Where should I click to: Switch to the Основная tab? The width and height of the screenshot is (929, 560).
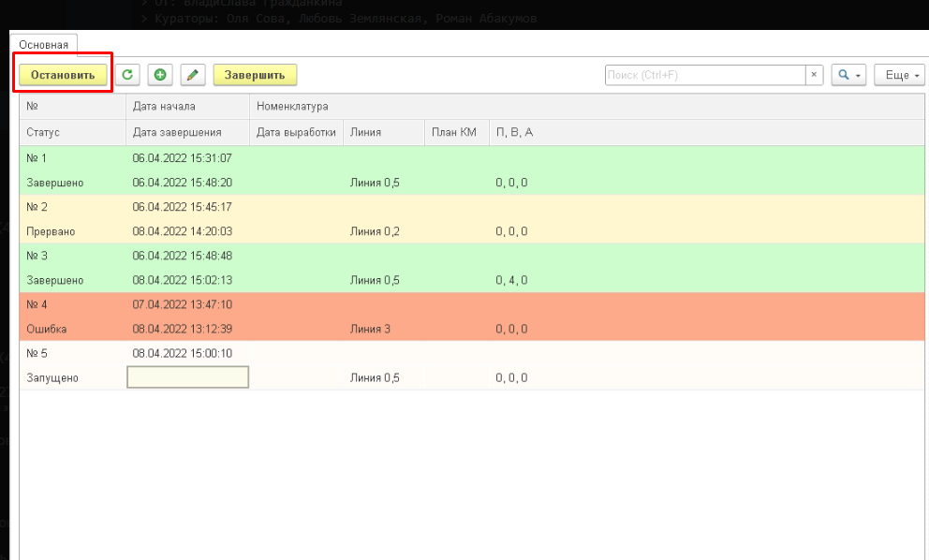[44, 44]
